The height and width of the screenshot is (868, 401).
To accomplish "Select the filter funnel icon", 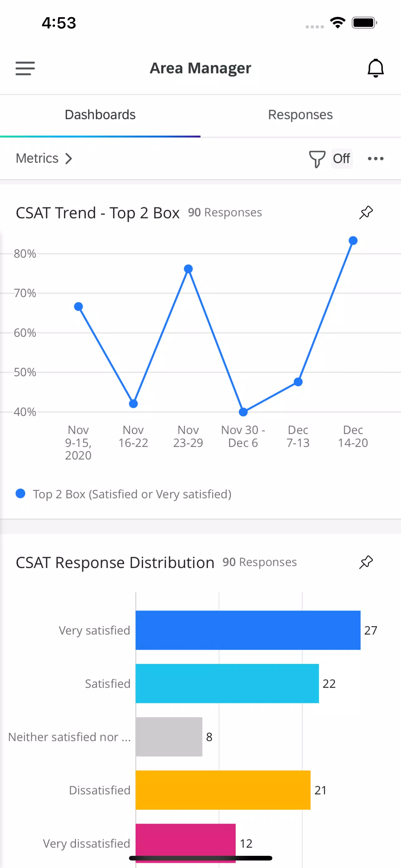I will pos(317,158).
